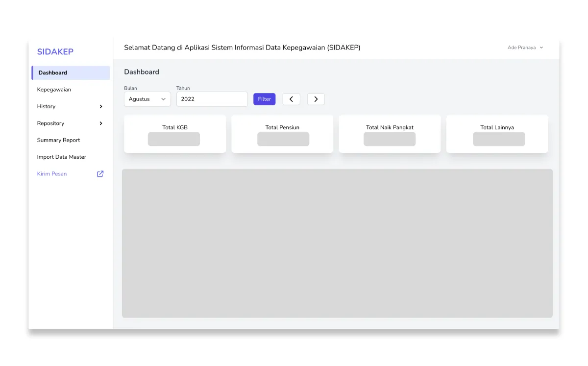588x366 pixels.
Task: Open the Kirim Pesan external link icon
Action: (x=100, y=173)
